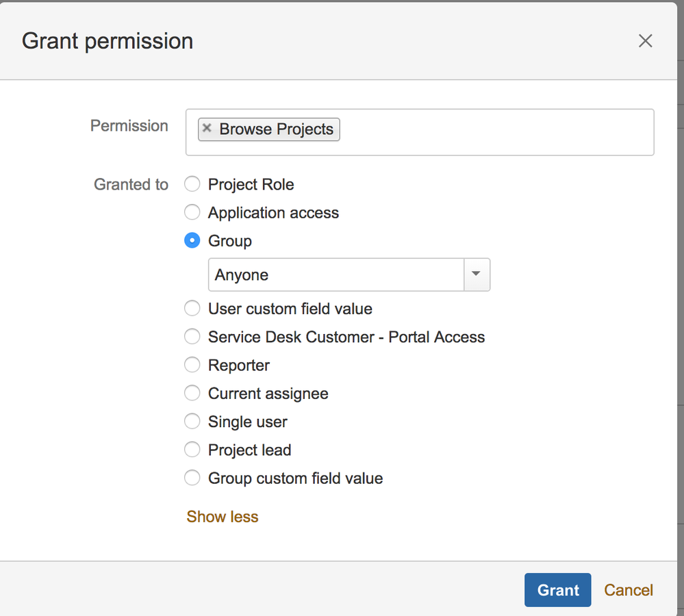The width and height of the screenshot is (684, 616).
Task: Remove the Browse Projects permission tag
Action: [x=207, y=129]
